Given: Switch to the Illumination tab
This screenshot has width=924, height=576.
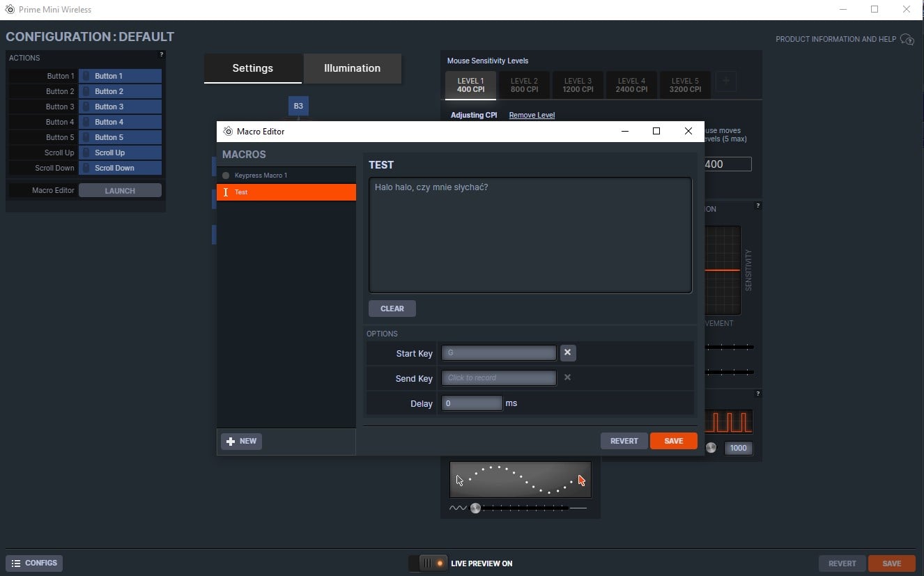Looking at the screenshot, I should click(x=352, y=68).
